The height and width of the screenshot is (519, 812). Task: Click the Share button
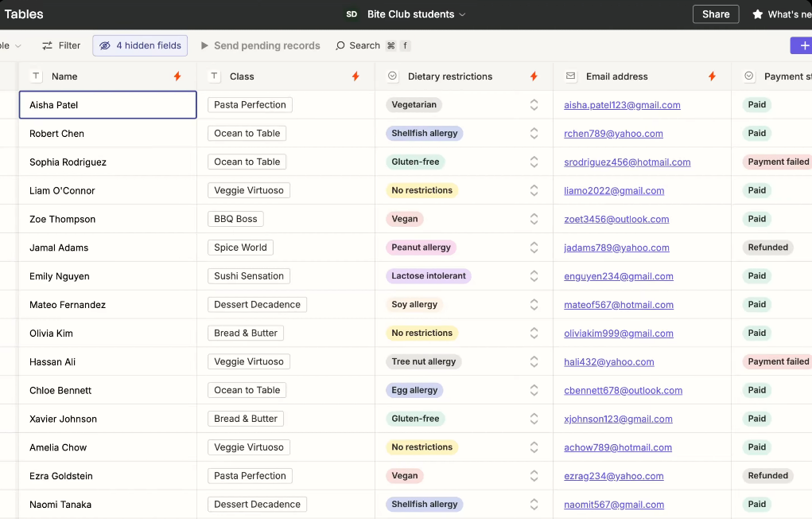click(x=716, y=14)
